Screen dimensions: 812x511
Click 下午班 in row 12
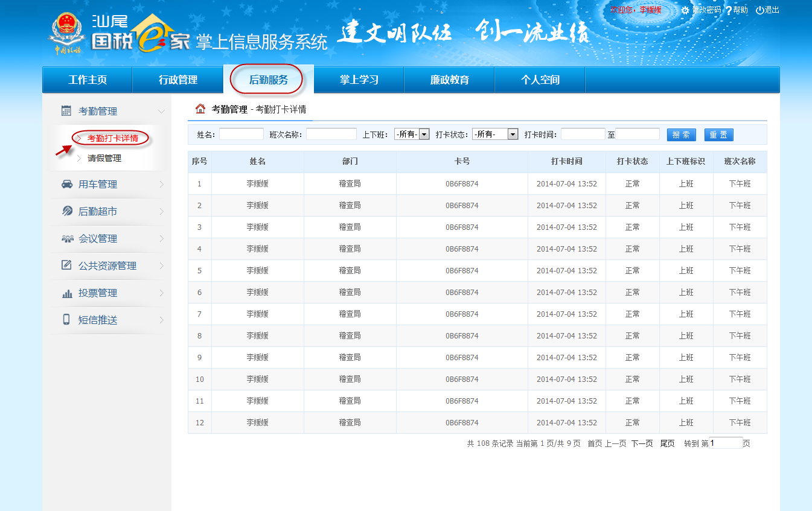click(740, 423)
